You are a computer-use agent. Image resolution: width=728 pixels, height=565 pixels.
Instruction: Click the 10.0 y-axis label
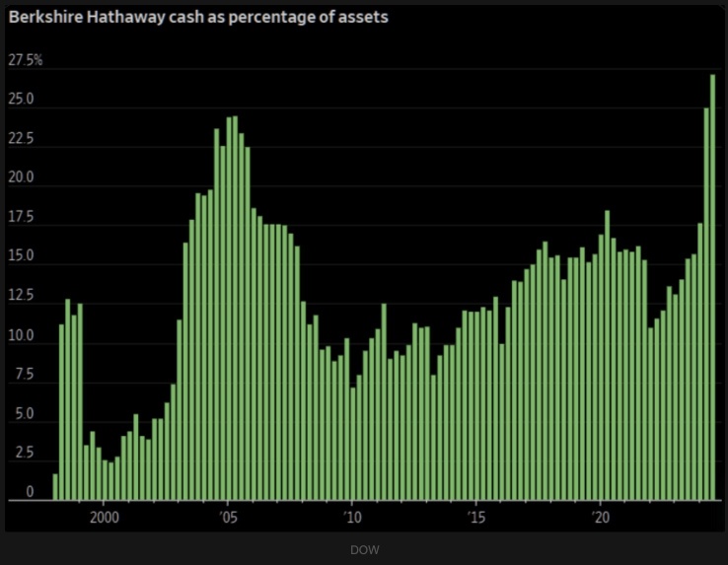[x=23, y=336]
